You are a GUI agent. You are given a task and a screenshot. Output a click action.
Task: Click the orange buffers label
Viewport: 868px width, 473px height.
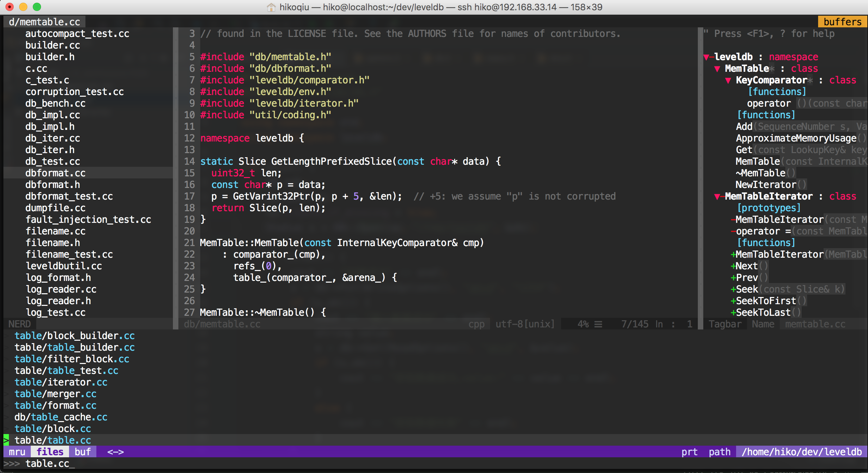[842, 22]
